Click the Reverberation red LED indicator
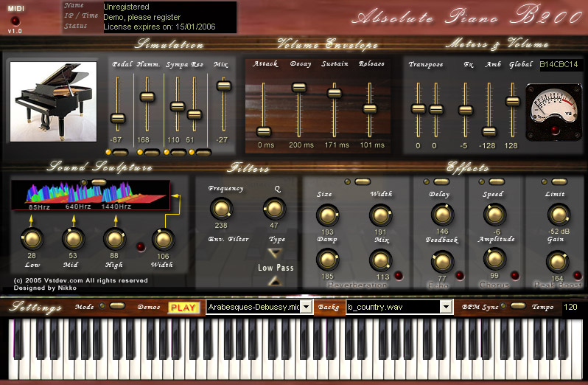 [399, 276]
